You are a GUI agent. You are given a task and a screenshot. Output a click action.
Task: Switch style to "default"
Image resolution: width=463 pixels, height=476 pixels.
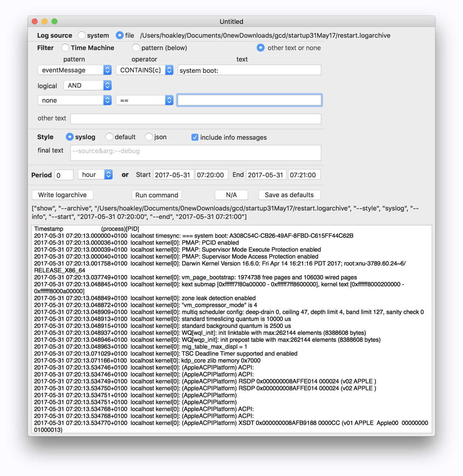[109, 137]
